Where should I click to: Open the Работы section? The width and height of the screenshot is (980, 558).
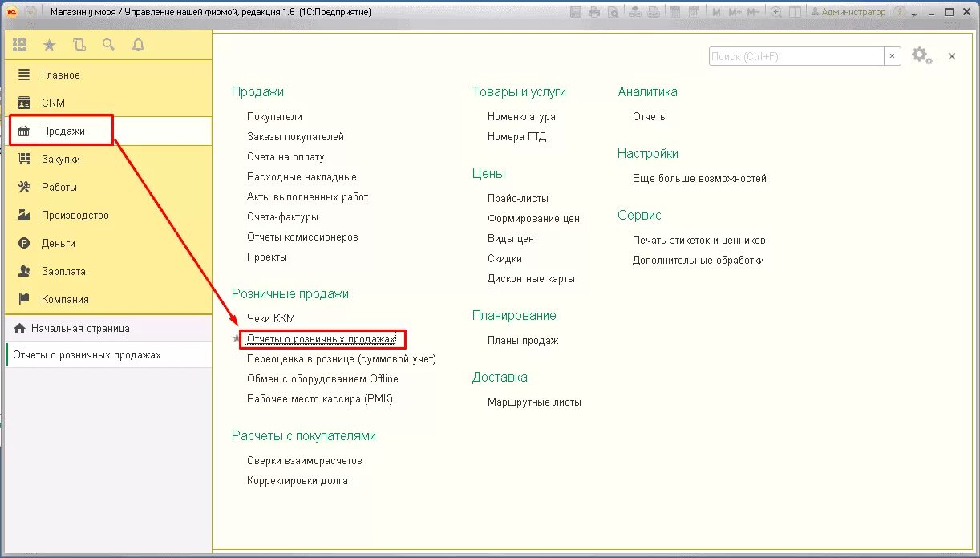pyautogui.click(x=109, y=187)
